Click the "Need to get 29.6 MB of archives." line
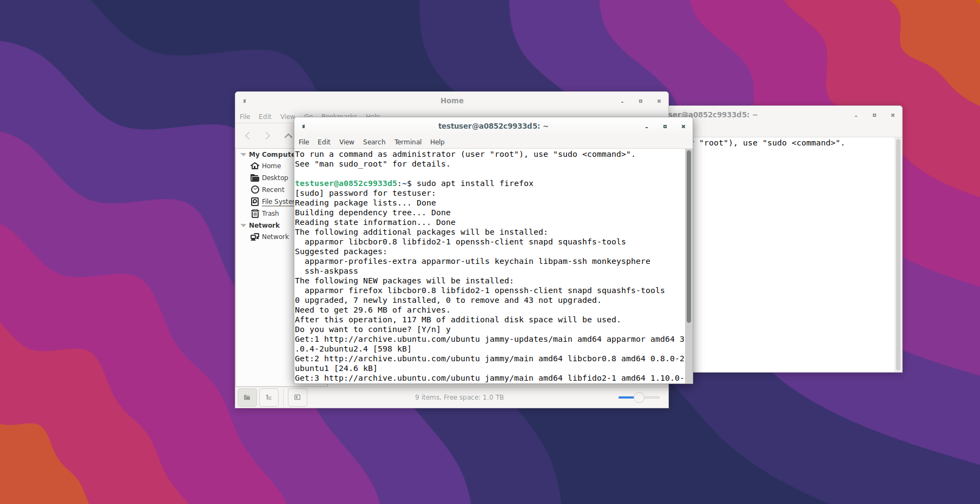980x504 pixels. (373, 310)
